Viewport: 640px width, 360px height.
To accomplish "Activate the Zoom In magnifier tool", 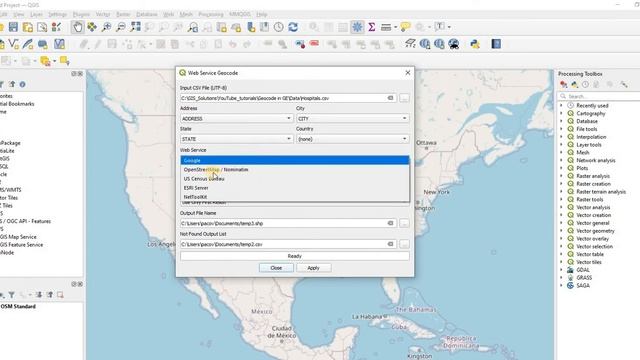I will coord(106,27).
